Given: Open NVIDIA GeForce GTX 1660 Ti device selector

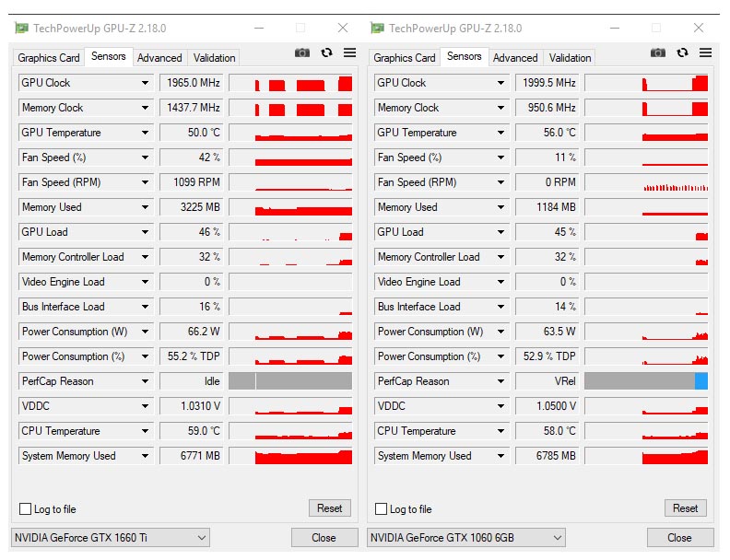Looking at the screenshot, I should click(110, 538).
